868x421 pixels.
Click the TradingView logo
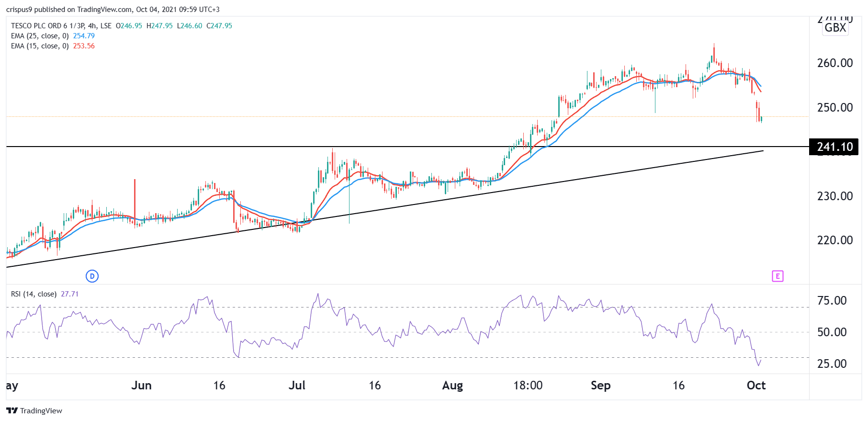click(34, 410)
